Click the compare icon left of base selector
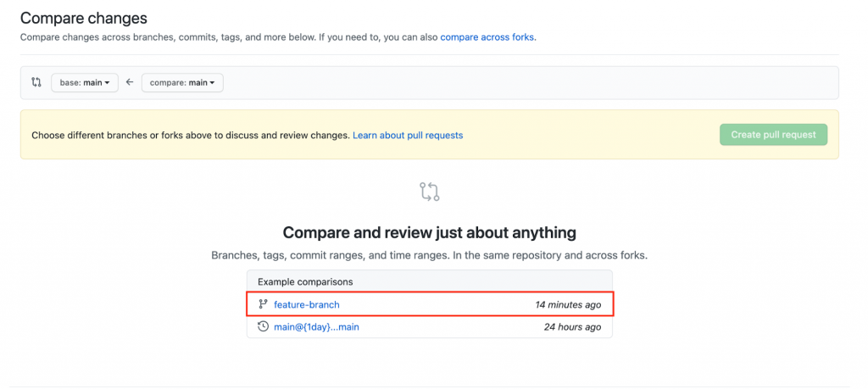Viewport: 868px width, 389px height. [x=36, y=82]
